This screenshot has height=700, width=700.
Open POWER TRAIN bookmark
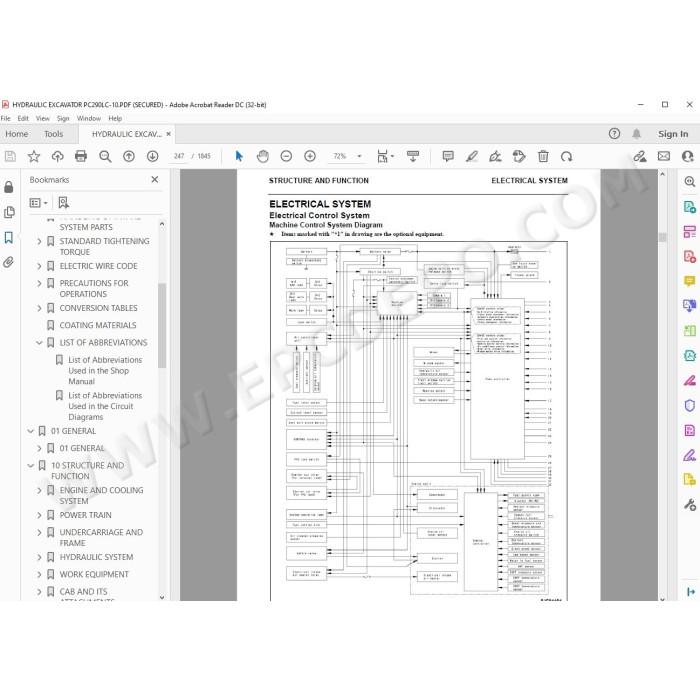(x=86, y=515)
